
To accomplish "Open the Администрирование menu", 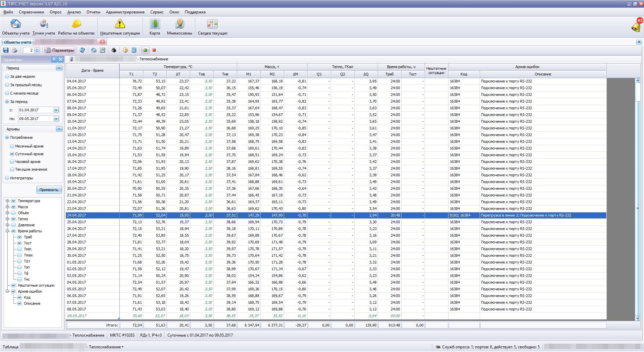I will pos(125,12).
